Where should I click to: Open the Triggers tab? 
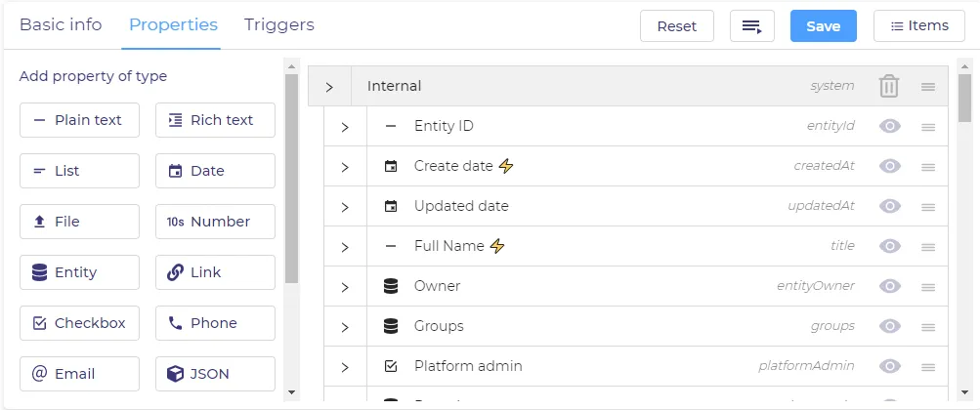point(279,25)
